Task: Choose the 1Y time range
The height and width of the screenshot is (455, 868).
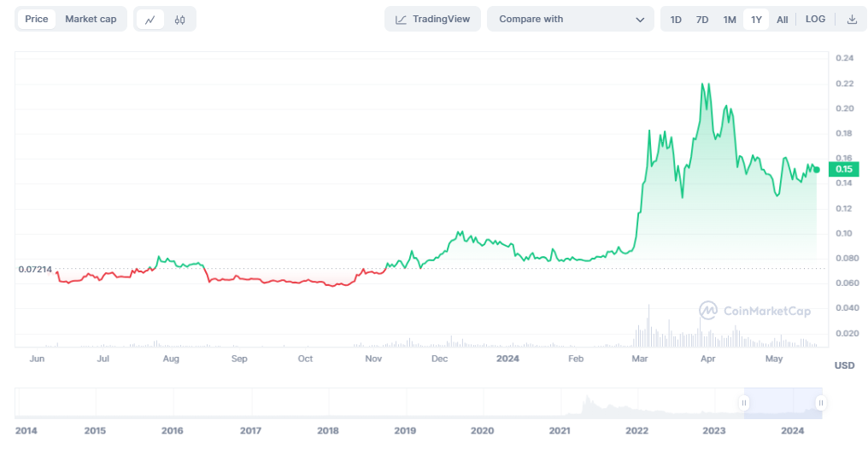Action: 756,19
